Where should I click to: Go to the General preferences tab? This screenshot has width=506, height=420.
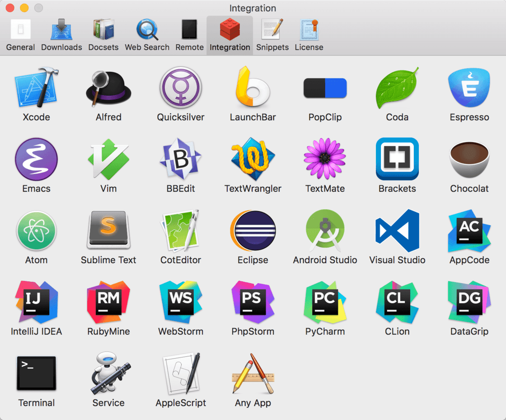20,35
